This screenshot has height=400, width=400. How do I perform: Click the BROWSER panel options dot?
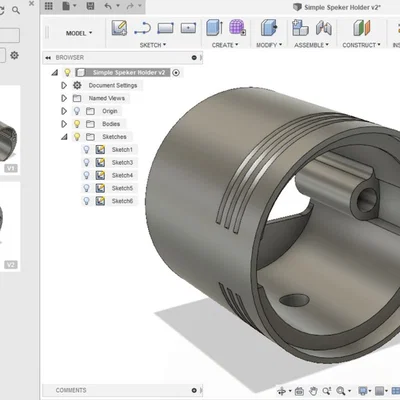[194, 58]
